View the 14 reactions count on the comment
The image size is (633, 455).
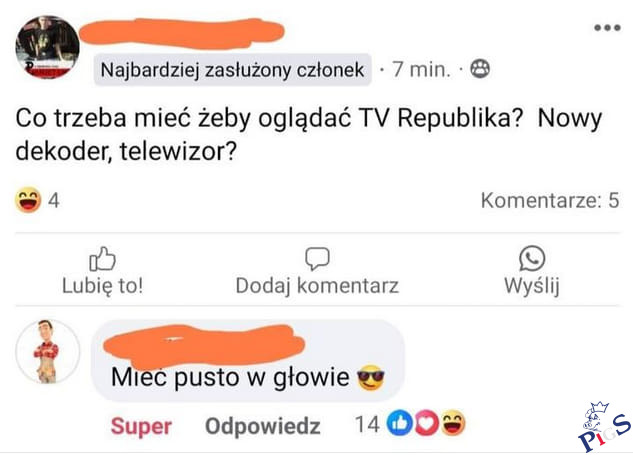pos(367,424)
